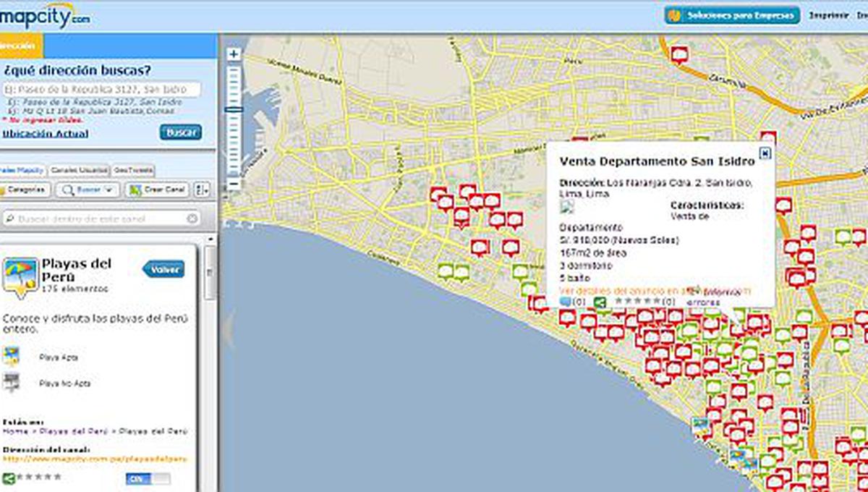Click the share icon in the listing popup
This screenshot has width=868, height=492.
(599, 300)
